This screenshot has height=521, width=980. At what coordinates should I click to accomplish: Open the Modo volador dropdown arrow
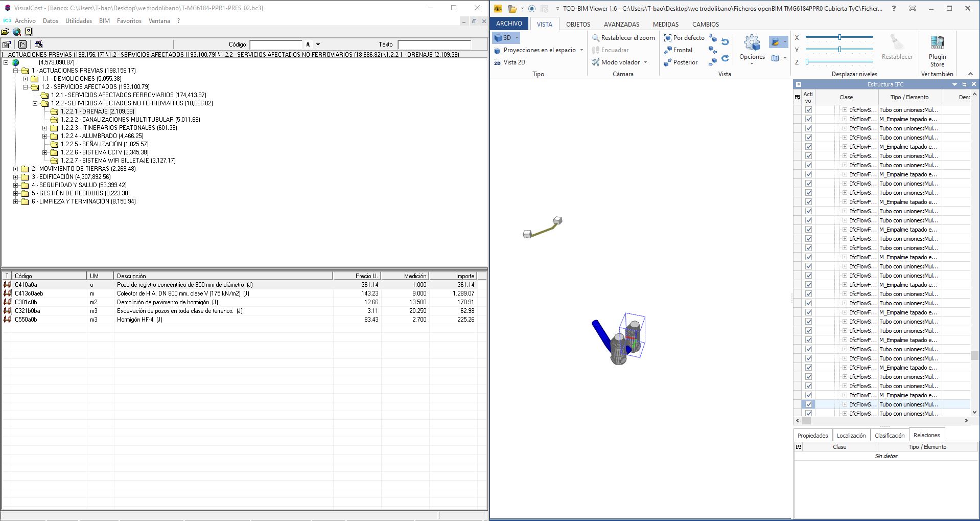pos(646,62)
